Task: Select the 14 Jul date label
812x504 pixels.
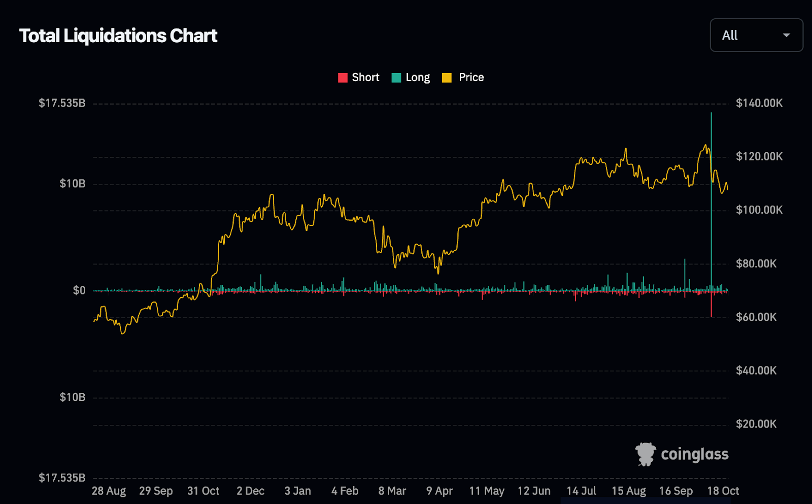Action: tap(581, 491)
